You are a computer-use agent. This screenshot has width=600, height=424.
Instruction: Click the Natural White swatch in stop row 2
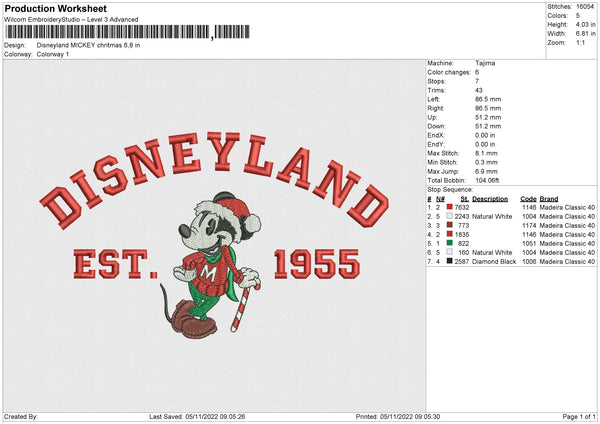click(450, 216)
